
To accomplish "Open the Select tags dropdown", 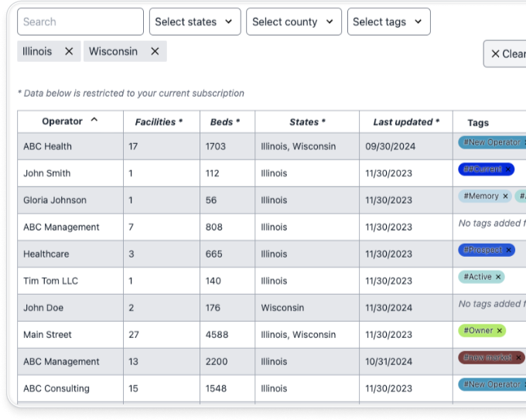I will coord(388,22).
